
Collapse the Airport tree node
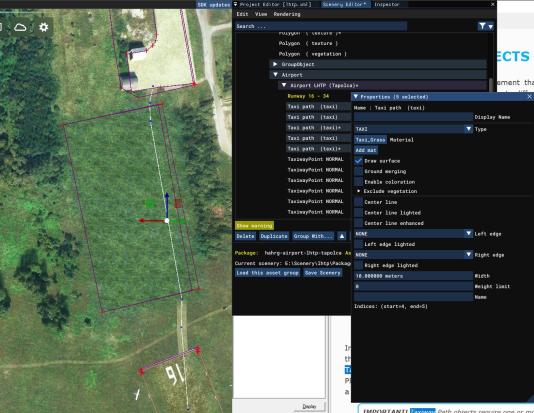pyautogui.click(x=275, y=75)
